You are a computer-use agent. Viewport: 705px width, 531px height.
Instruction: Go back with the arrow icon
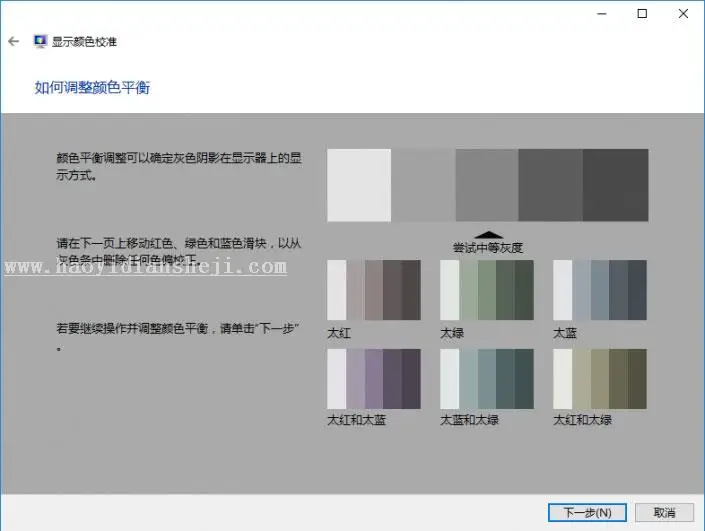point(13,42)
